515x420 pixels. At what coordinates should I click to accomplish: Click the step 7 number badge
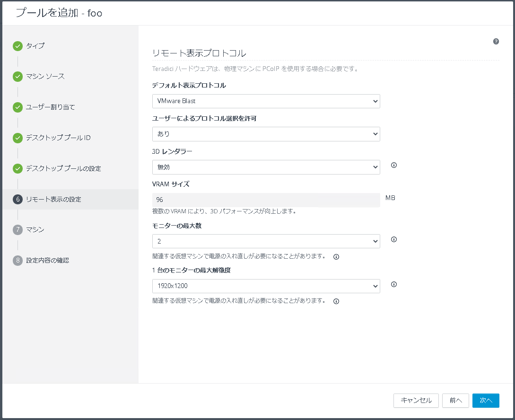tap(18, 229)
